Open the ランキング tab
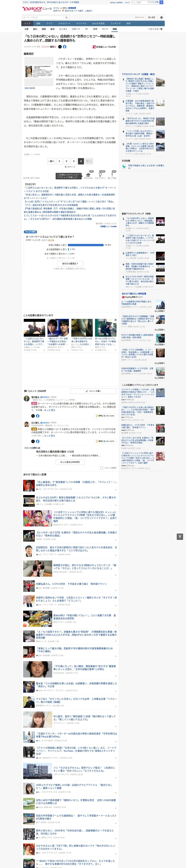Screen dimensions: 186x868 pos(115,24)
